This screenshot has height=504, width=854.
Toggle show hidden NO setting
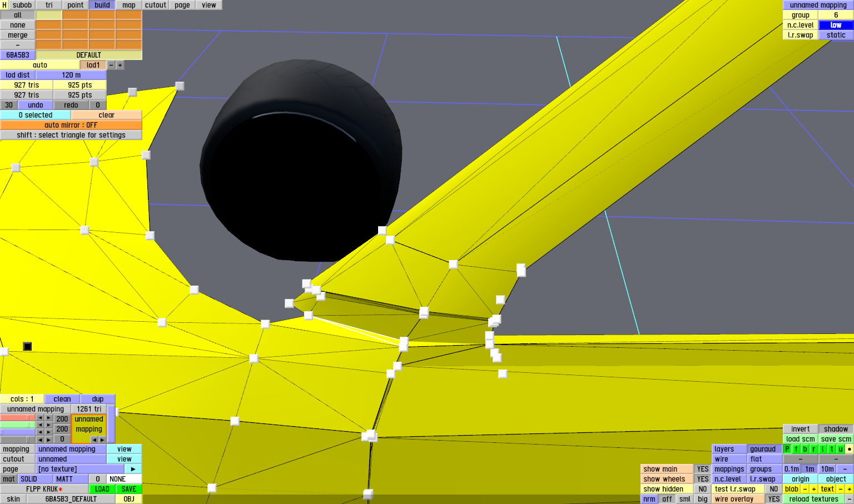click(703, 489)
